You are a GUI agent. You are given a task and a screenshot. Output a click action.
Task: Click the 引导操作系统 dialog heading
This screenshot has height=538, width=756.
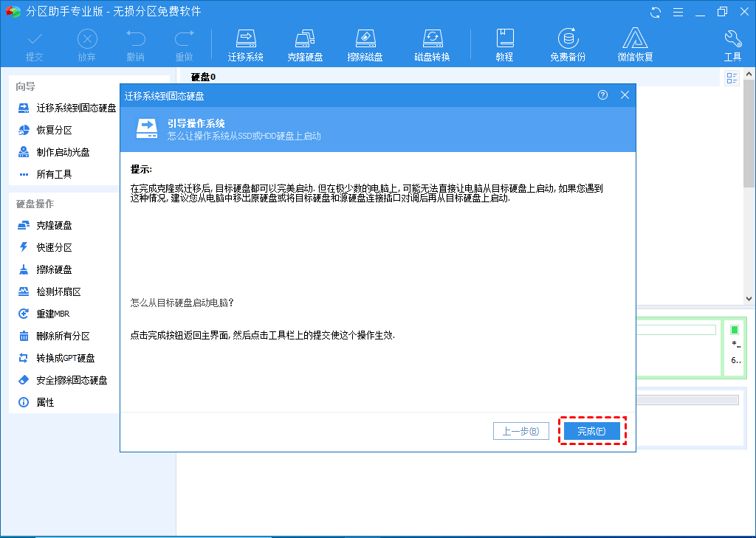point(196,123)
